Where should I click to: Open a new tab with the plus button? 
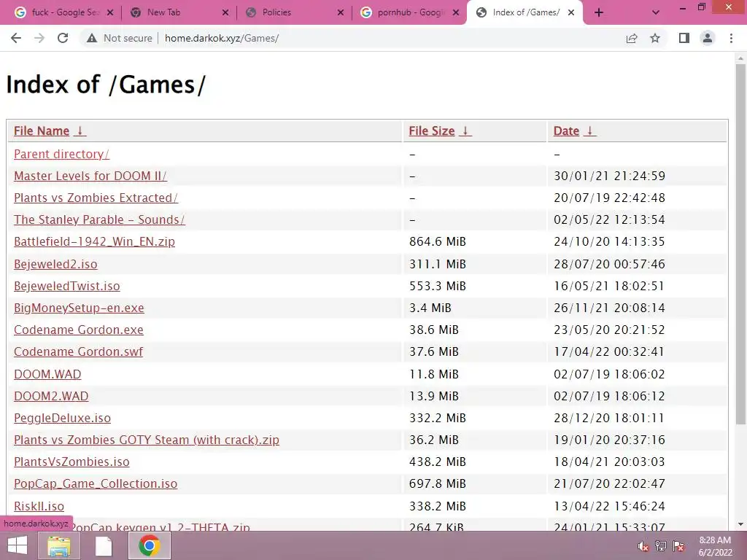point(599,13)
